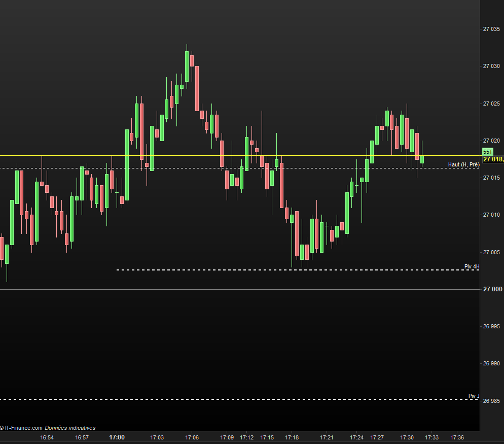Viewport: 504px width, 444px height.
Task: Click the 27 035 price axis label
Action: (491, 29)
